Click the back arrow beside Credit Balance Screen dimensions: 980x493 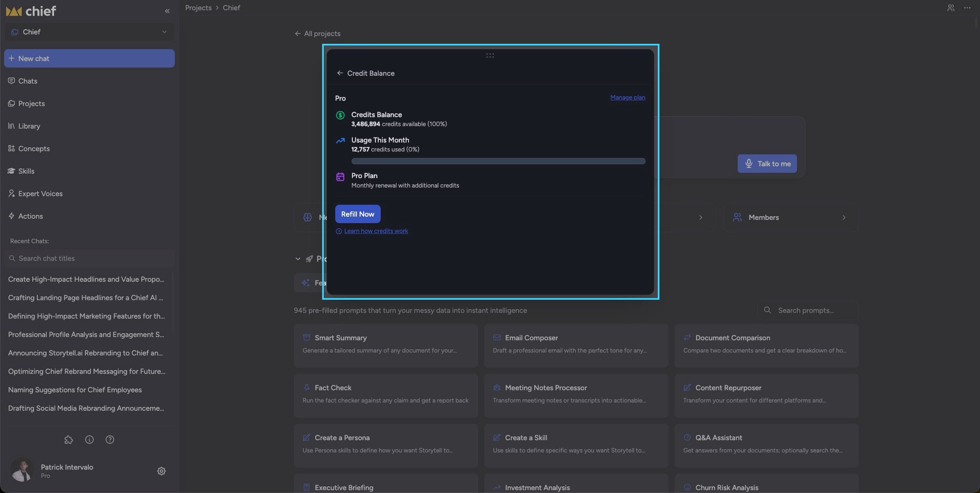tap(340, 73)
